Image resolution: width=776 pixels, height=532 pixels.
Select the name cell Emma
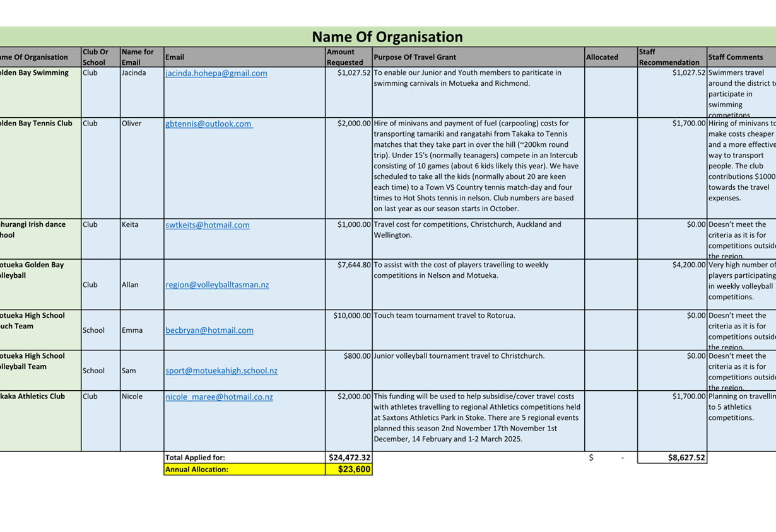142,330
